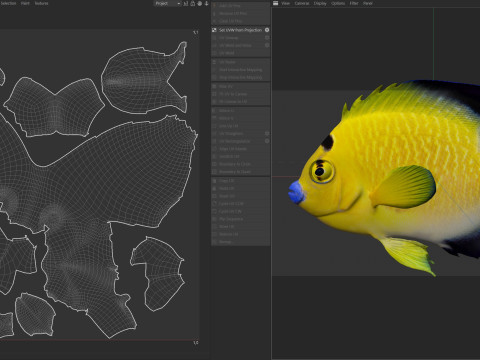Click the UV Peeler icon

point(214,62)
